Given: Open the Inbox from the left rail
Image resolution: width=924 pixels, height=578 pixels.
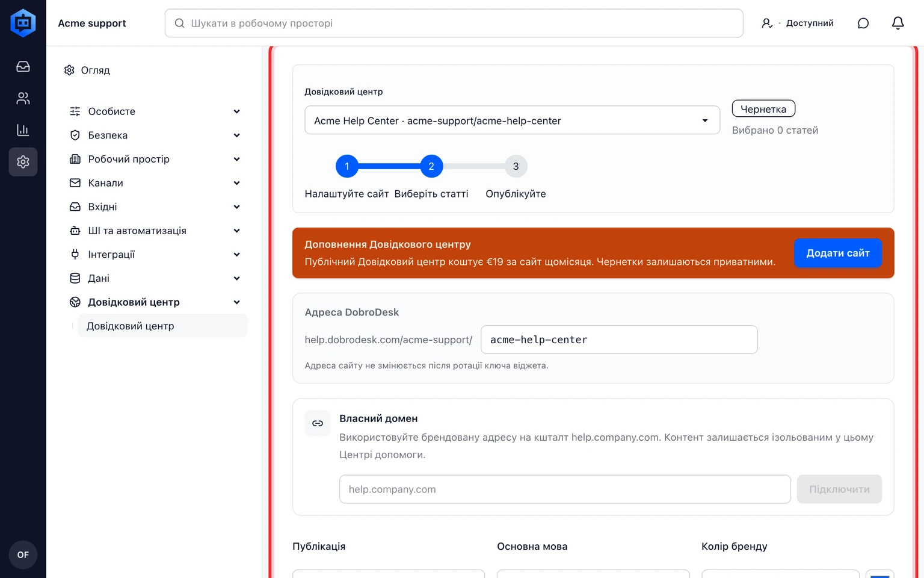Looking at the screenshot, I should coord(23,66).
